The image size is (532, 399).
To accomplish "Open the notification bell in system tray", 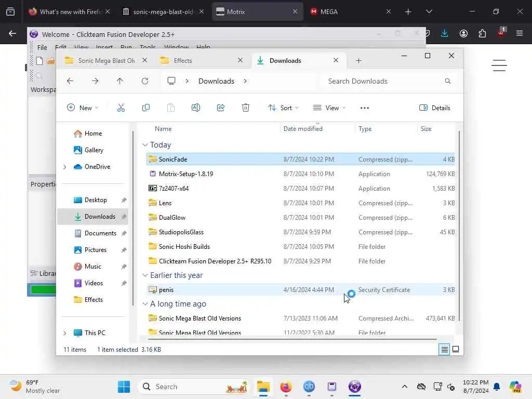I will pos(497,387).
